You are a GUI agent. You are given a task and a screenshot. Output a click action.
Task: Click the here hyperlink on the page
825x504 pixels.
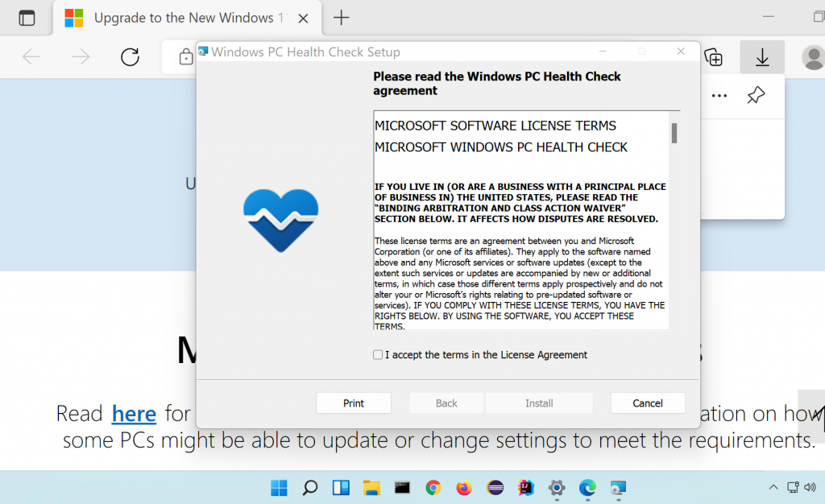pos(134,413)
